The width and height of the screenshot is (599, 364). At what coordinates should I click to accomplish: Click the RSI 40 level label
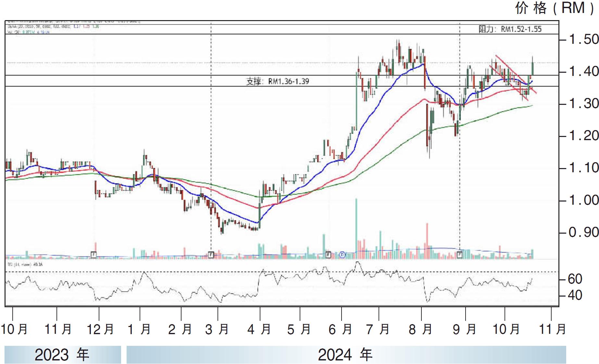(575, 295)
